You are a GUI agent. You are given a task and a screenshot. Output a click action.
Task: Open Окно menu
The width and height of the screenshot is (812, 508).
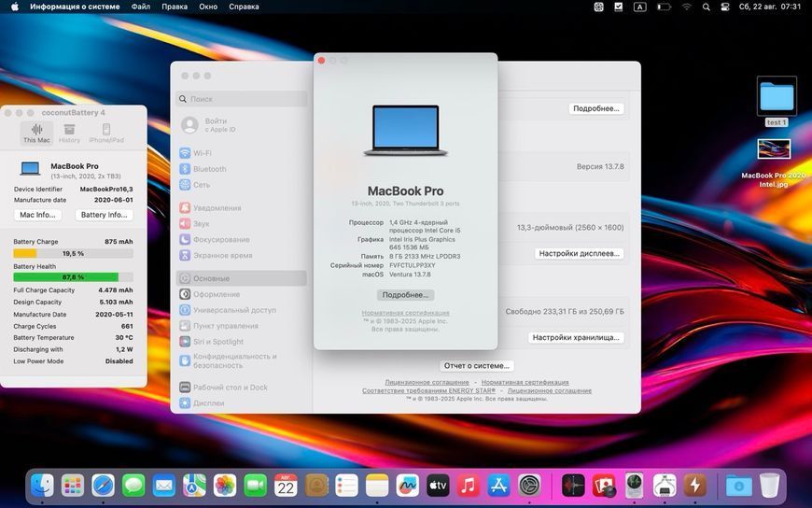click(208, 7)
